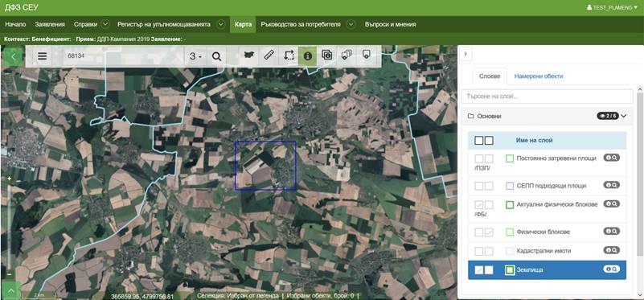The width and height of the screenshot is (644, 300).
Task: Expand chevron next to Ръководство за потребителя
Action: point(351,24)
